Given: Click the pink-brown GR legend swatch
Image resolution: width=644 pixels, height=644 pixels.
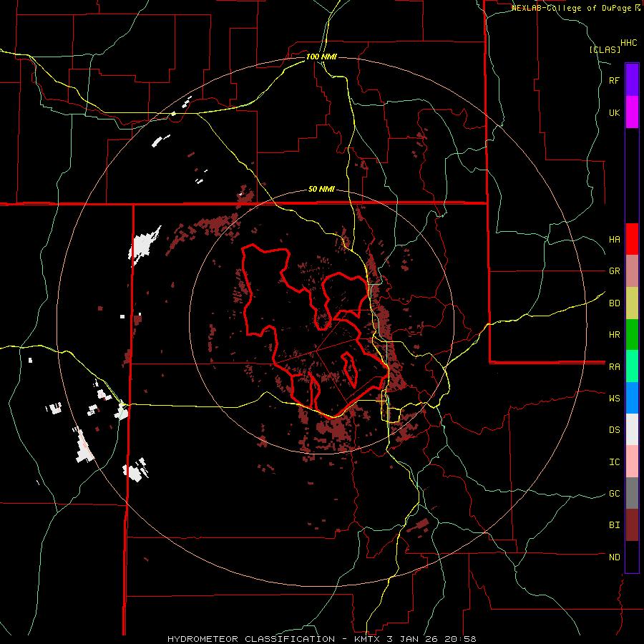Looking at the screenshot, I should (632, 271).
